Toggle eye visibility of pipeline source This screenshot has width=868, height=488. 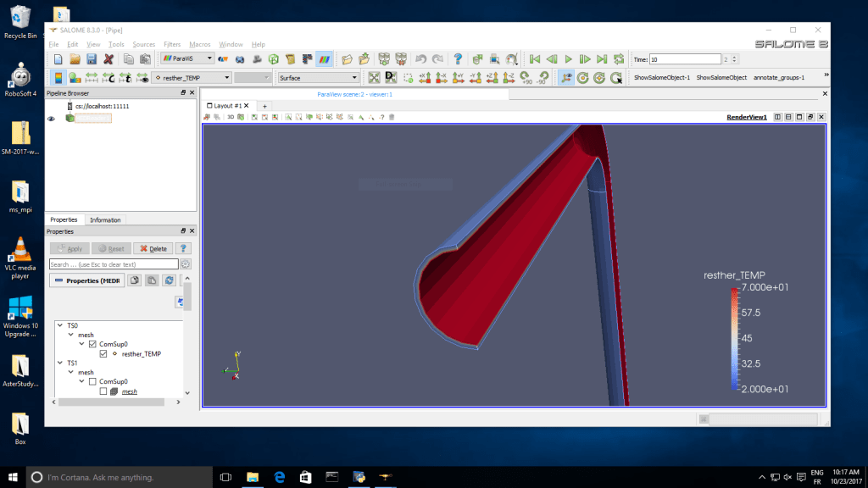click(x=52, y=119)
